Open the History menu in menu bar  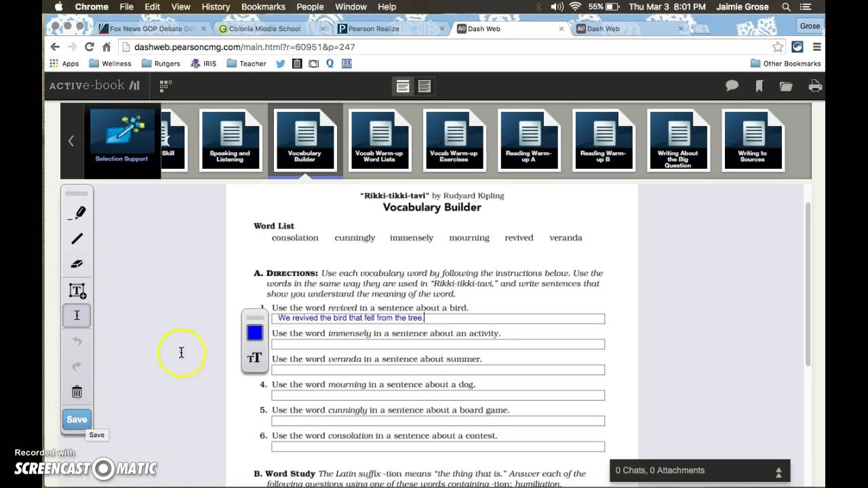(216, 7)
